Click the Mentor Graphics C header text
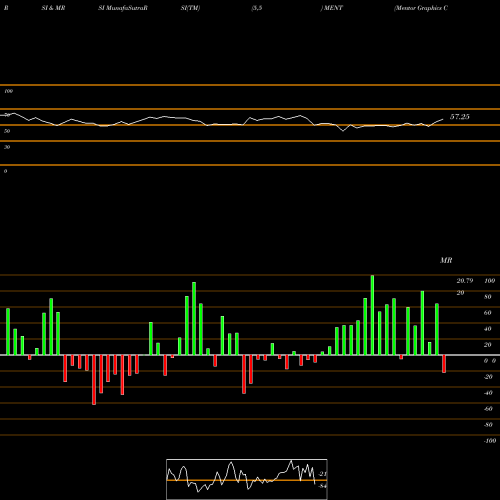Image resolution: width=500 pixels, height=500 pixels. coord(421,8)
